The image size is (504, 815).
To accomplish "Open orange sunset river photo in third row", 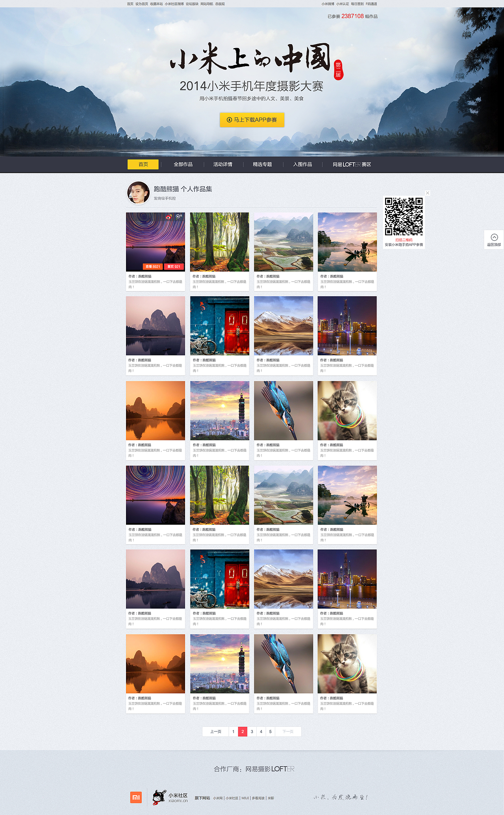I will (x=156, y=410).
